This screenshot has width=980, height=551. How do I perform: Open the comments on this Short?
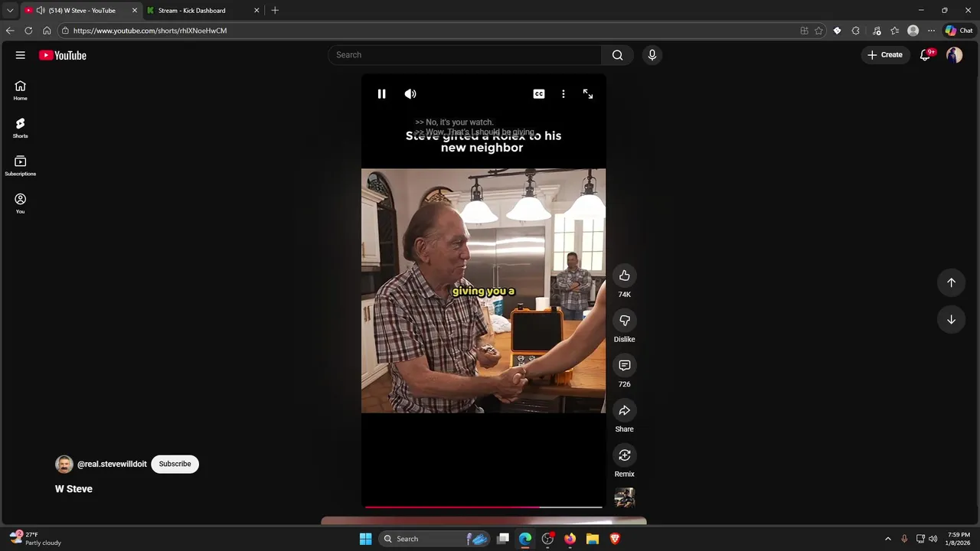(625, 366)
